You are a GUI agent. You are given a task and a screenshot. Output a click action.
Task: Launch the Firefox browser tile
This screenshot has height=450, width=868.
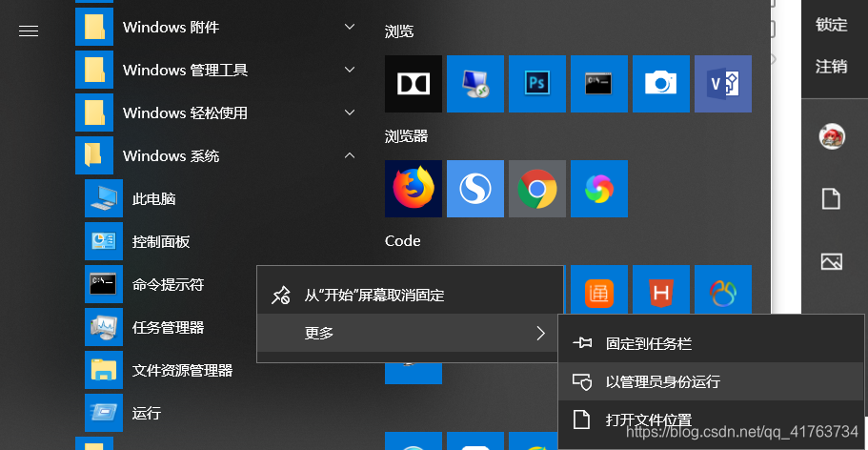(414, 189)
